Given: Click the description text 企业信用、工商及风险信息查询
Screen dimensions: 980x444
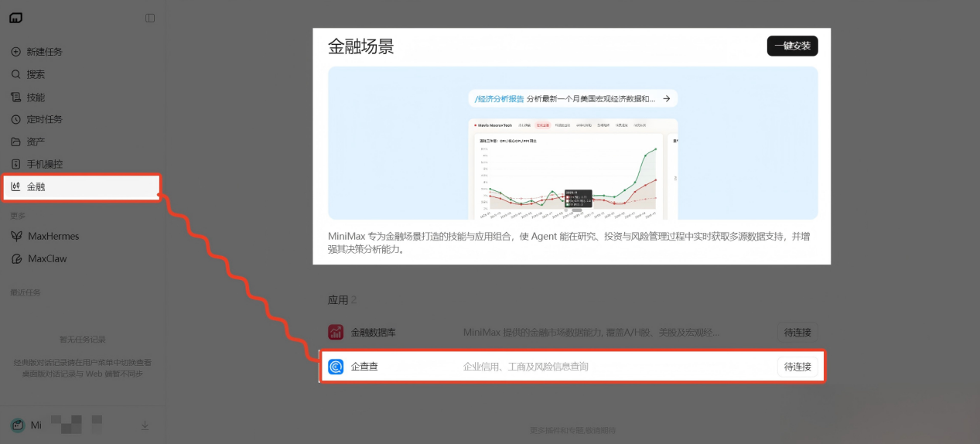Looking at the screenshot, I should coord(526,367).
